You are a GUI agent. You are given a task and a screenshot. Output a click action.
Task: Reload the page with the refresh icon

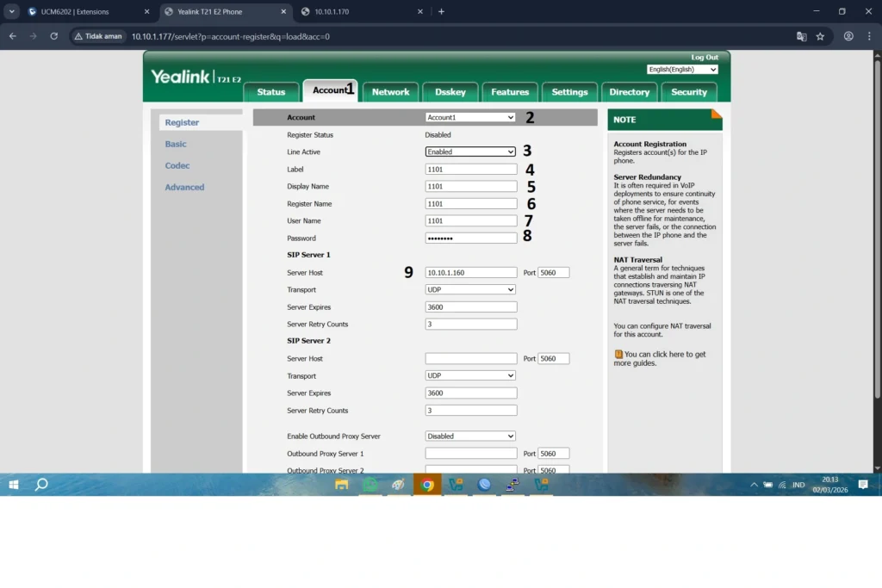click(53, 36)
